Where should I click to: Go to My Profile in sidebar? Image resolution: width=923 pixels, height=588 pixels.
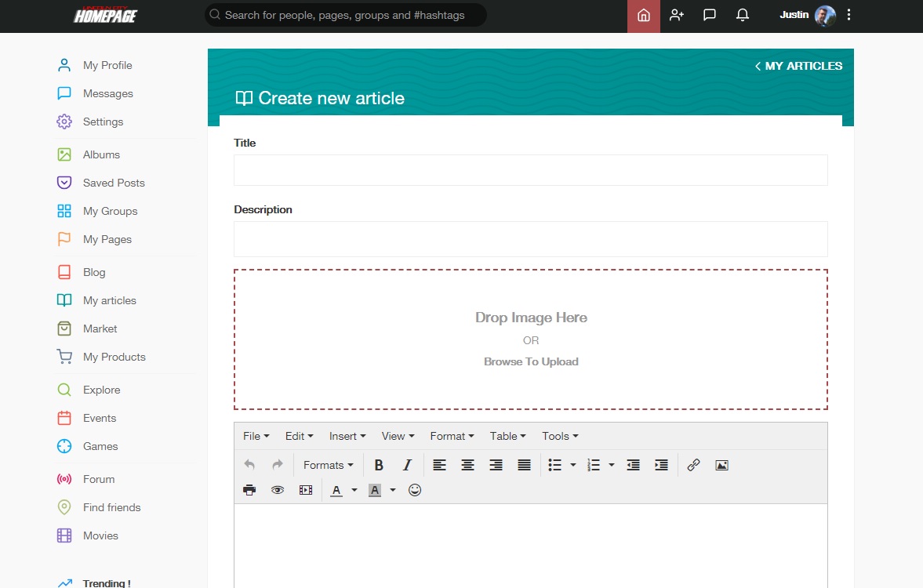[x=107, y=65]
